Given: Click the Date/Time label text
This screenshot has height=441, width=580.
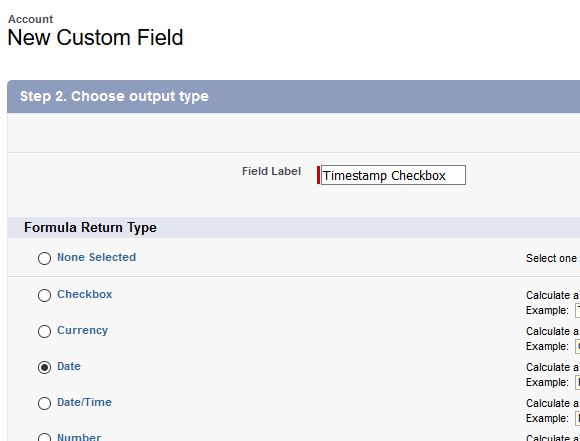Looking at the screenshot, I should [x=84, y=402].
